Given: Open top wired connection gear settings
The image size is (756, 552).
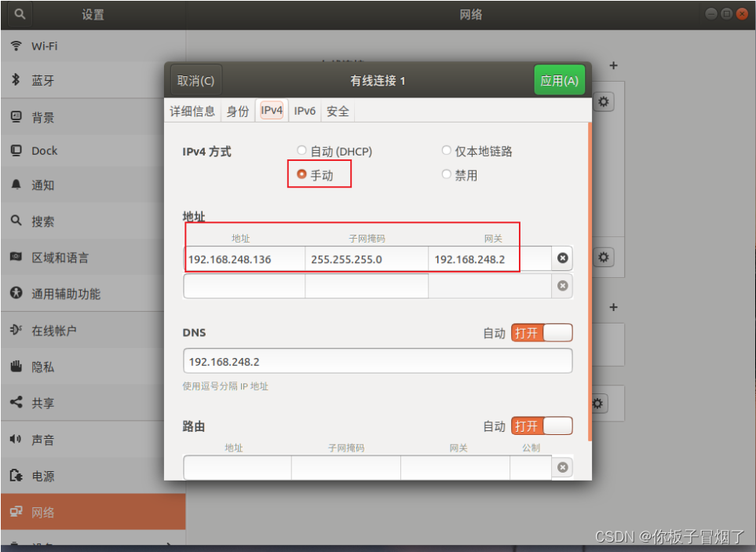Looking at the screenshot, I should (603, 102).
